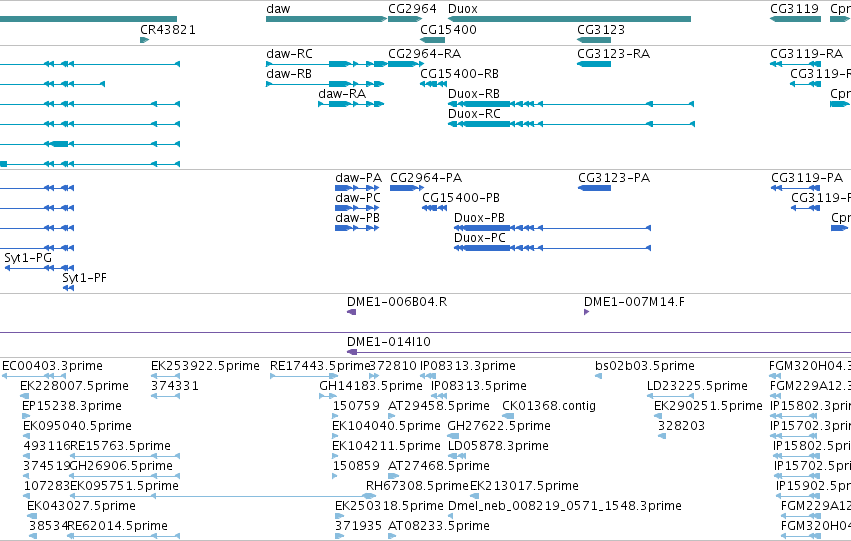Screen dimensions: 851x541
Task: Select the daw-RA transcript
Action: click(351, 104)
